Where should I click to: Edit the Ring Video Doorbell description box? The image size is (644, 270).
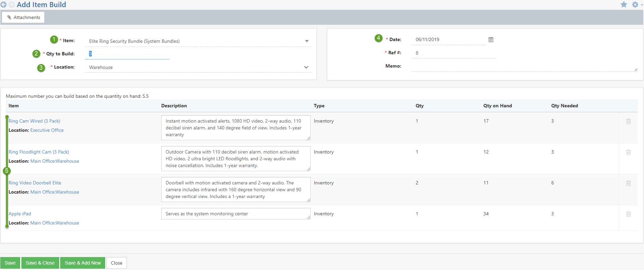click(x=236, y=190)
